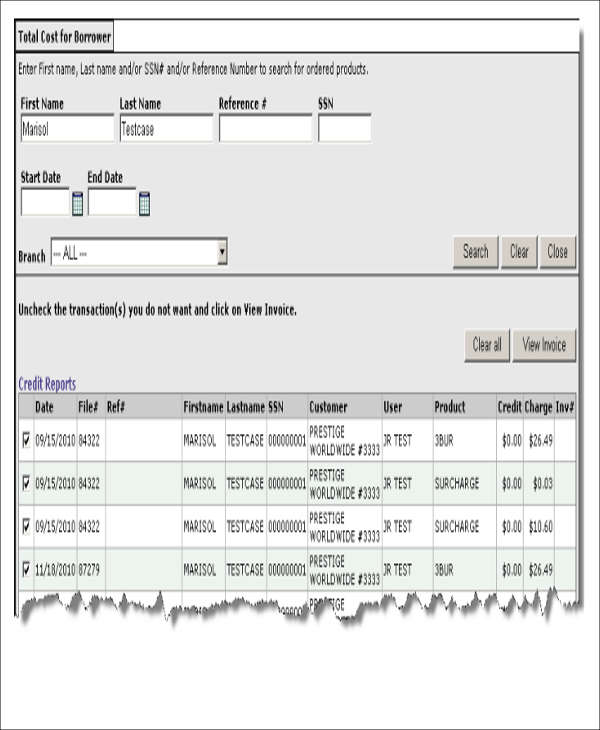Uncheck the SURCHARGE $0.03 transaction

26,483
